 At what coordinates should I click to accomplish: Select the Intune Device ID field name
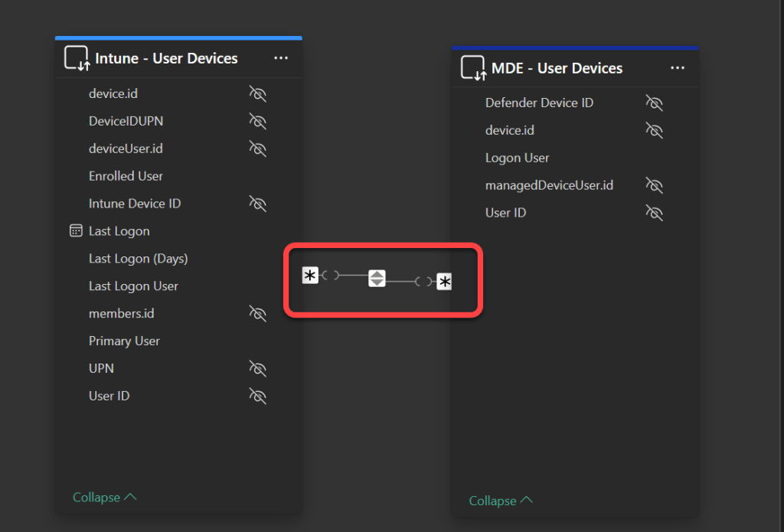135,204
